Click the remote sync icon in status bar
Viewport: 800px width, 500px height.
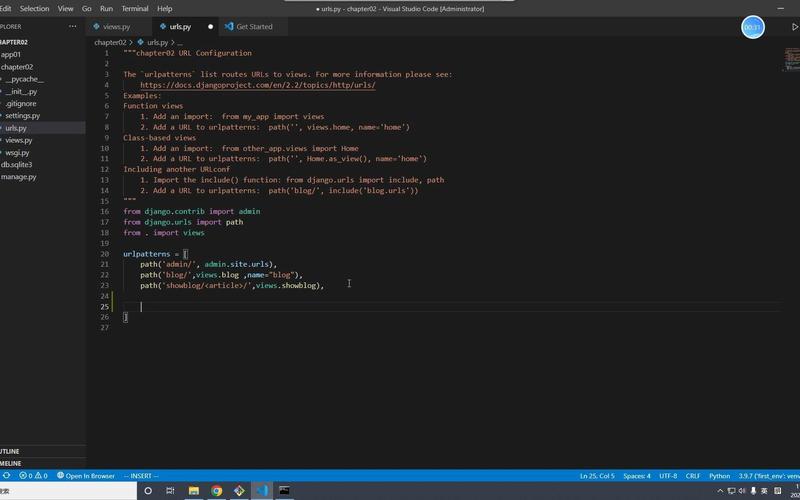coord(6,476)
